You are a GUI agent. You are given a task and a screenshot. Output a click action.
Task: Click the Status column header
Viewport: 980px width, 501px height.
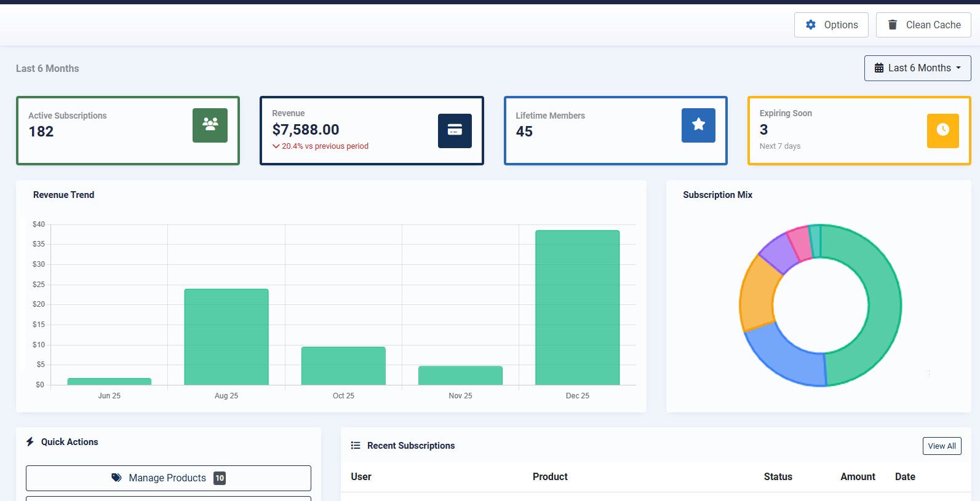click(x=778, y=476)
